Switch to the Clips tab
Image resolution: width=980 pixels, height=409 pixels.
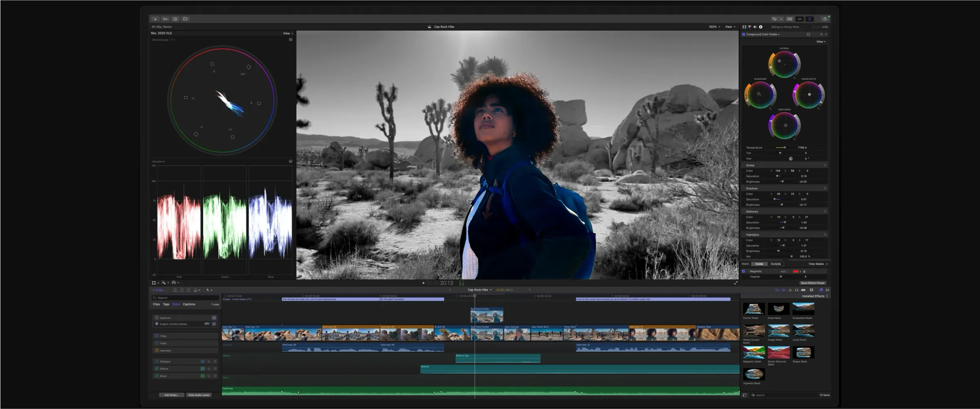click(156, 304)
